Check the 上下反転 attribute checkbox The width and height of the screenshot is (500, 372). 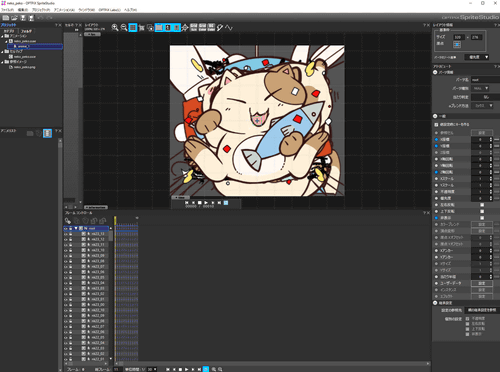[x=482, y=211]
